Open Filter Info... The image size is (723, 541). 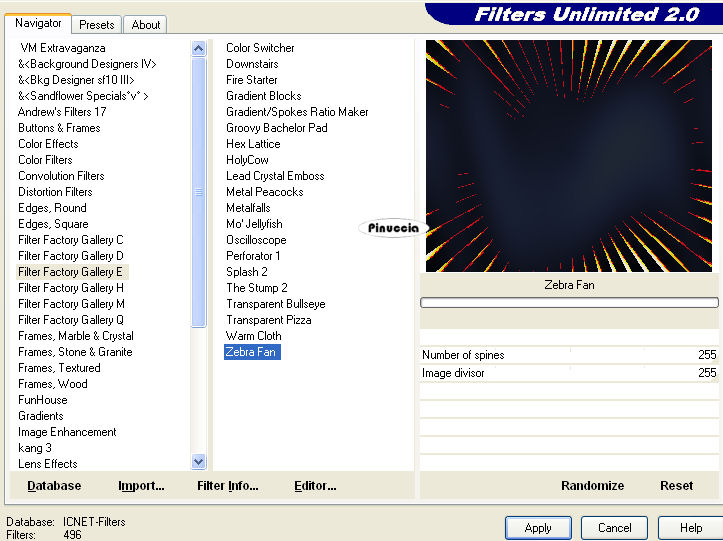coord(228,486)
